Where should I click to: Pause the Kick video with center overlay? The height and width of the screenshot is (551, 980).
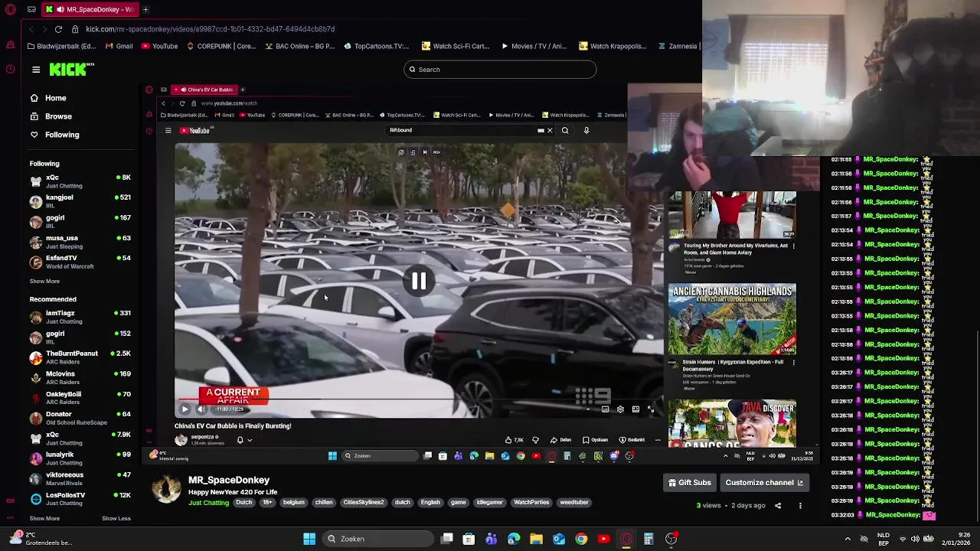(419, 281)
